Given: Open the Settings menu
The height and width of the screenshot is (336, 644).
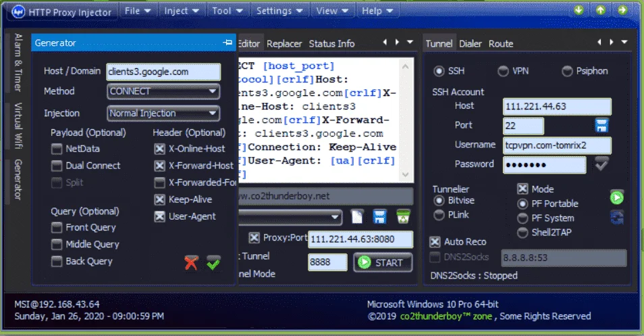Looking at the screenshot, I should [x=279, y=11].
